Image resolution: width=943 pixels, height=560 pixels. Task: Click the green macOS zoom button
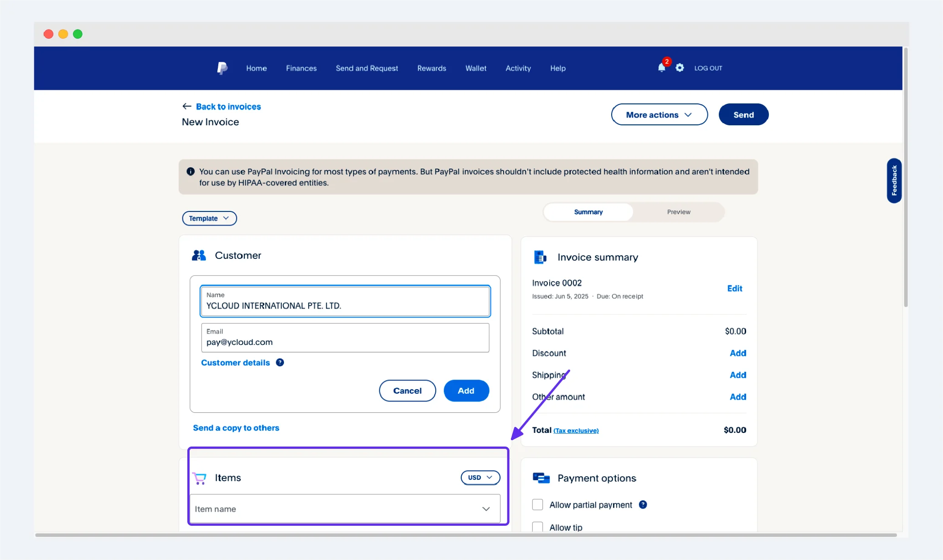coord(78,34)
